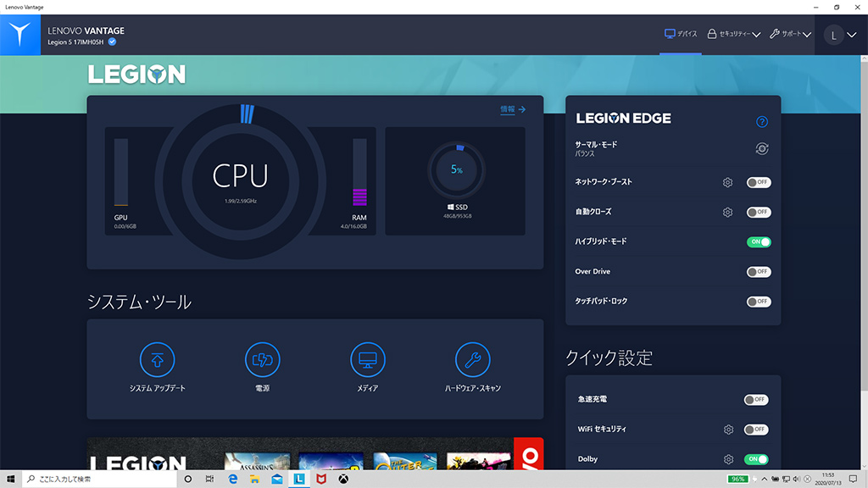Enable ネットワーク・ブースト toggle

(759, 182)
